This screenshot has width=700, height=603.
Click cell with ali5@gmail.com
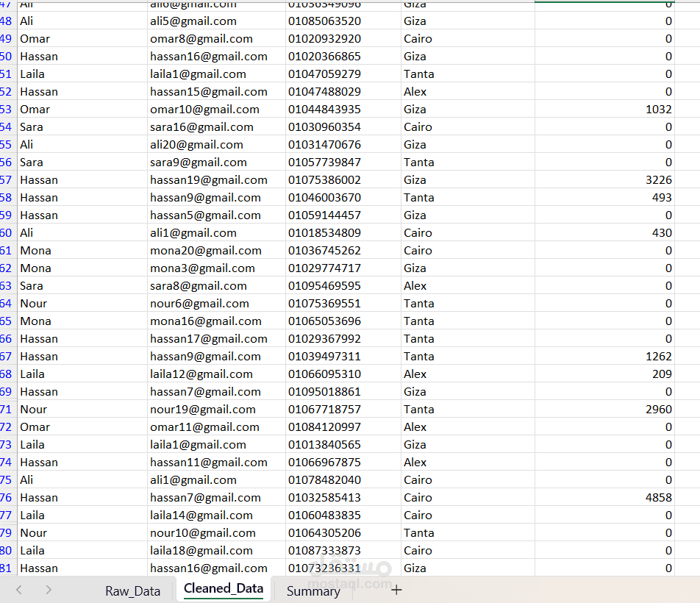(216, 21)
